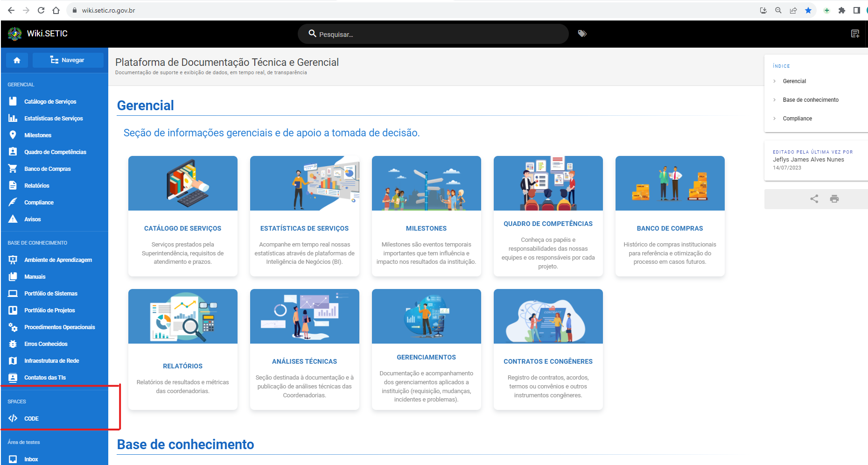Open the home icon in sidebar
This screenshot has width=868, height=465.
click(x=17, y=60)
